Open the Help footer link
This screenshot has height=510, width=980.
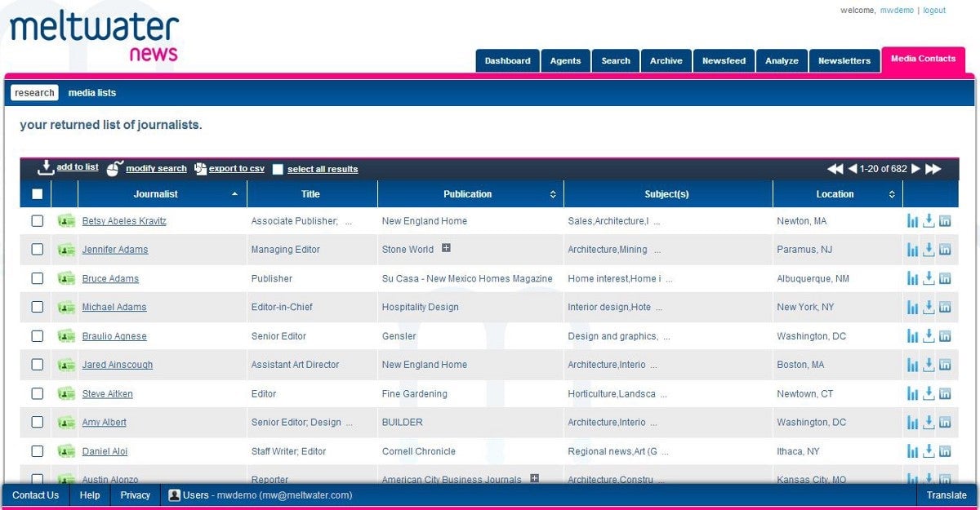pos(90,495)
